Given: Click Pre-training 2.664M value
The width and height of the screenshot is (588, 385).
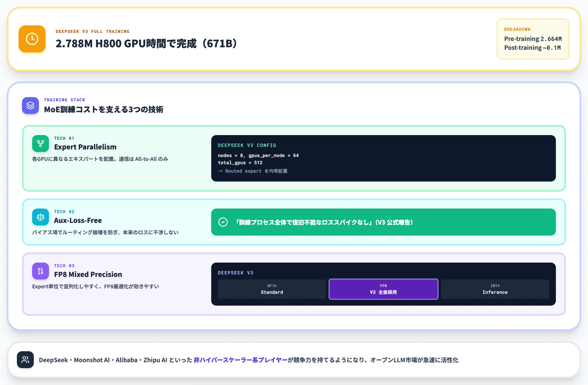Looking at the screenshot, I should tap(533, 39).
